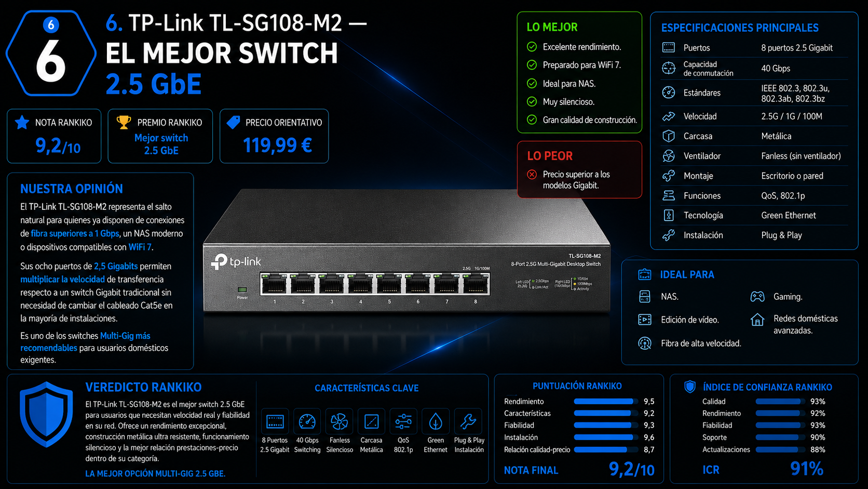
Task: Click the 'EL MEJOR SWITCH' title text
Action: 222,54
